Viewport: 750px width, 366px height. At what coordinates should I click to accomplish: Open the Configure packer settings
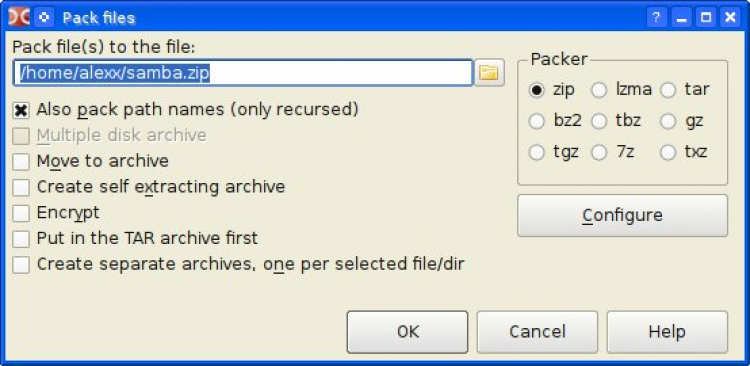tap(622, 215)
